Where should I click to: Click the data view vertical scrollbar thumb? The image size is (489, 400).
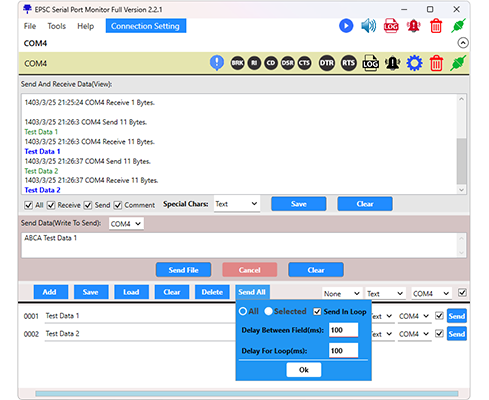pos(461,161)
